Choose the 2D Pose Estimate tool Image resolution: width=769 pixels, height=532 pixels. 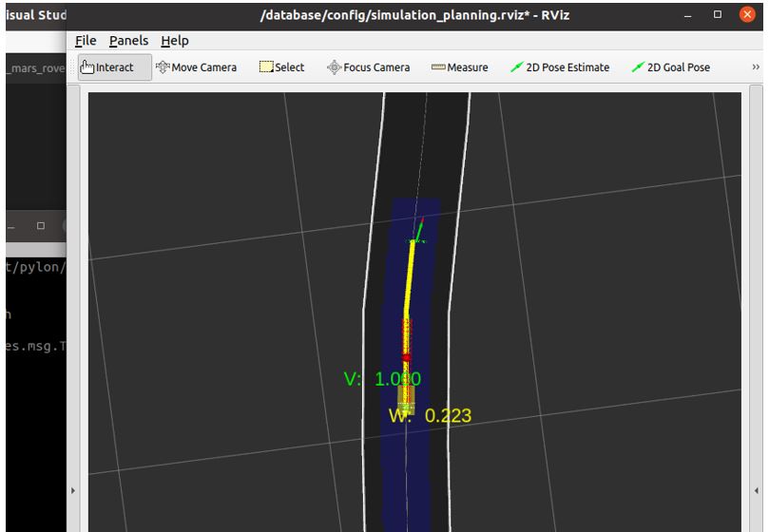560,67
